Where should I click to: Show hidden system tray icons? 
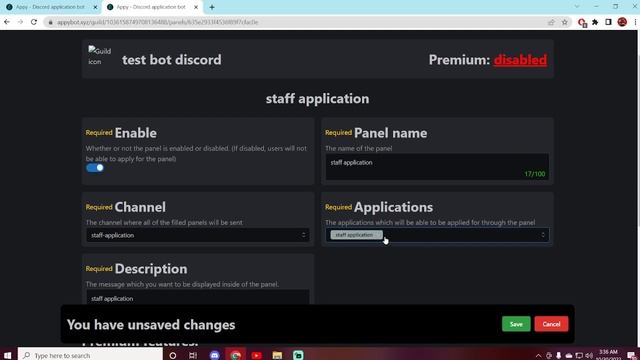click(x=538, y=356)
